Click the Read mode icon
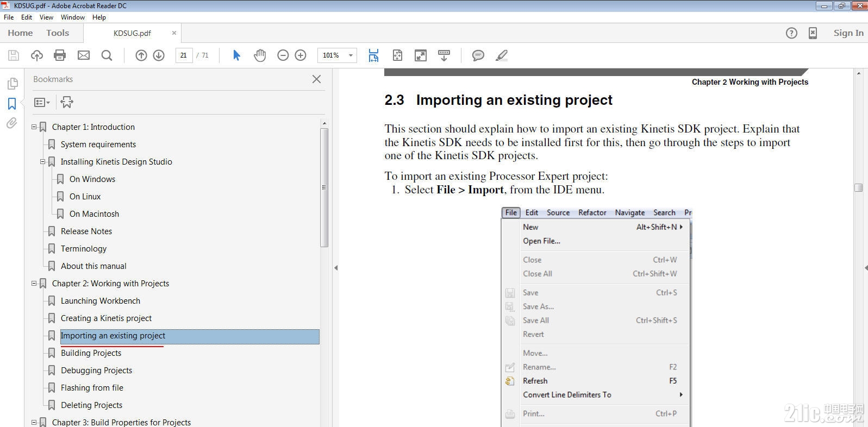The width and height of the screenshot is (868, 427). (x=444, y=55)
